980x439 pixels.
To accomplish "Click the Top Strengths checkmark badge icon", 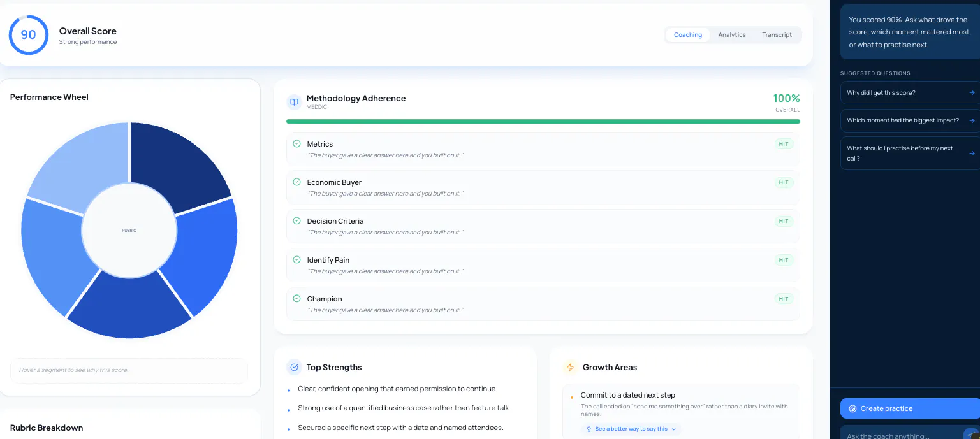I will click(294, 367).
